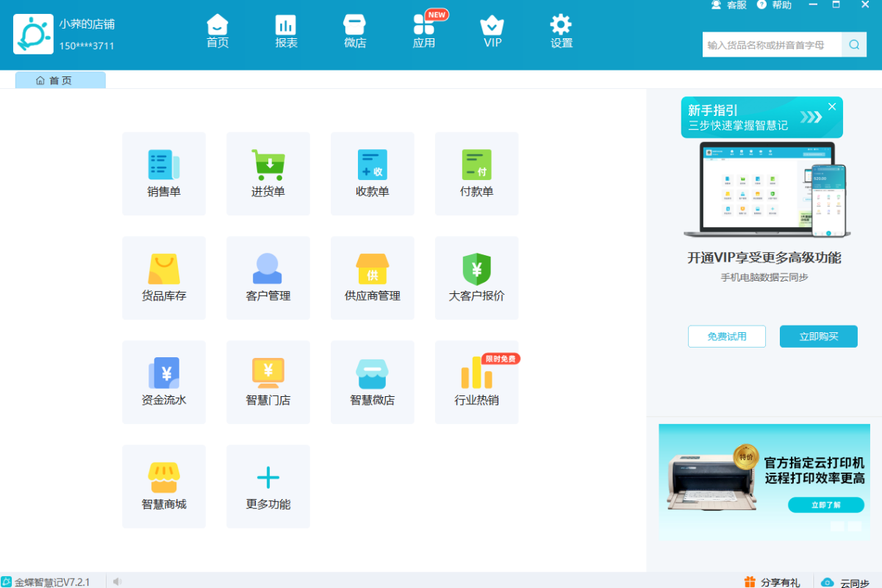The height and width of the screenshot is (588, 882).
Task: Open the 销售单 sales order icon
Action: coord(164,166)
